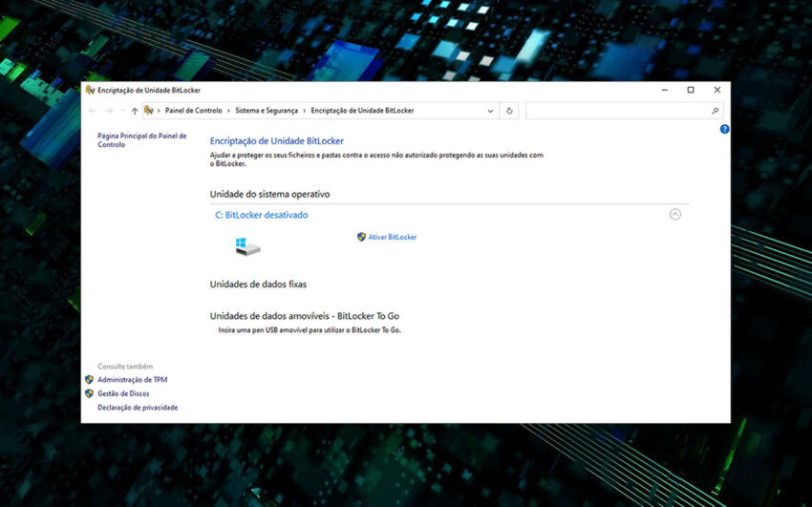Click the search magnifier icon
Screen dimensions: 812x507
tap(715, 111)
